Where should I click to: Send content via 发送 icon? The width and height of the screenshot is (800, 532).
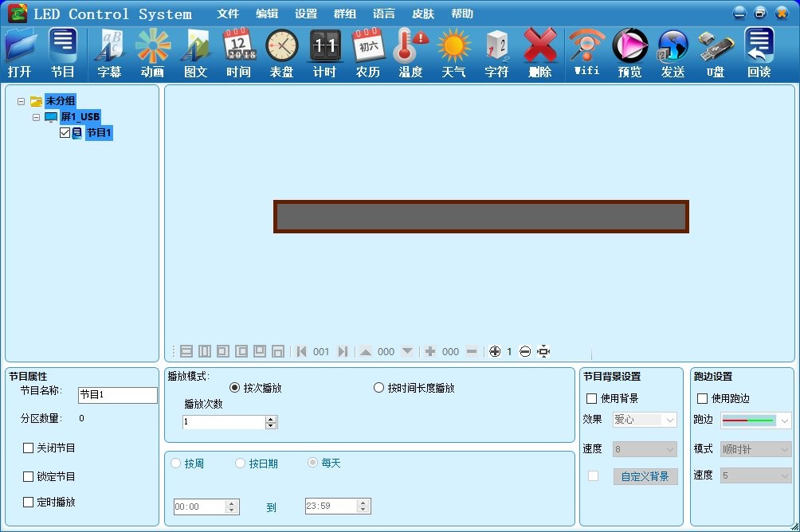673,52
